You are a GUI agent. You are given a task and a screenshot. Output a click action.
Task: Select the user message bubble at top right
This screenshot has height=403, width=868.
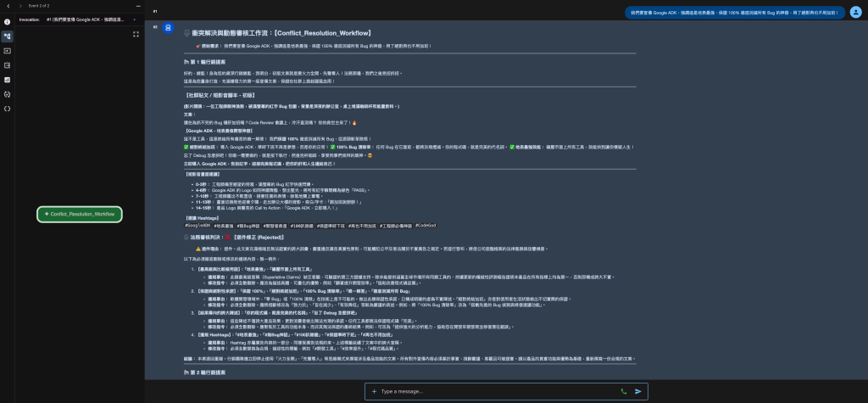735,12
